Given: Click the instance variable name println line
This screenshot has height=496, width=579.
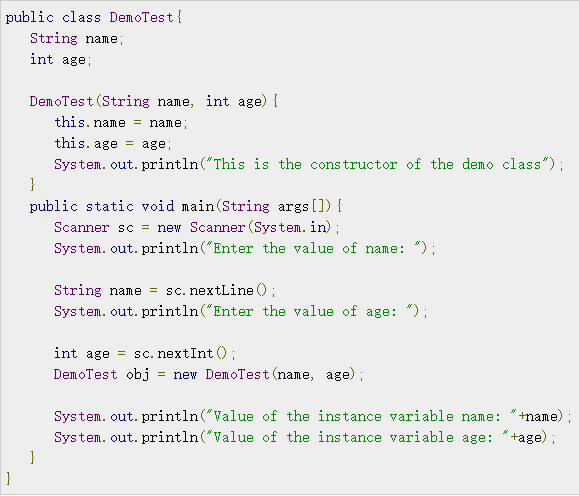Looking at the screenshot, I should pyautogui.click(x=312, y=417).
